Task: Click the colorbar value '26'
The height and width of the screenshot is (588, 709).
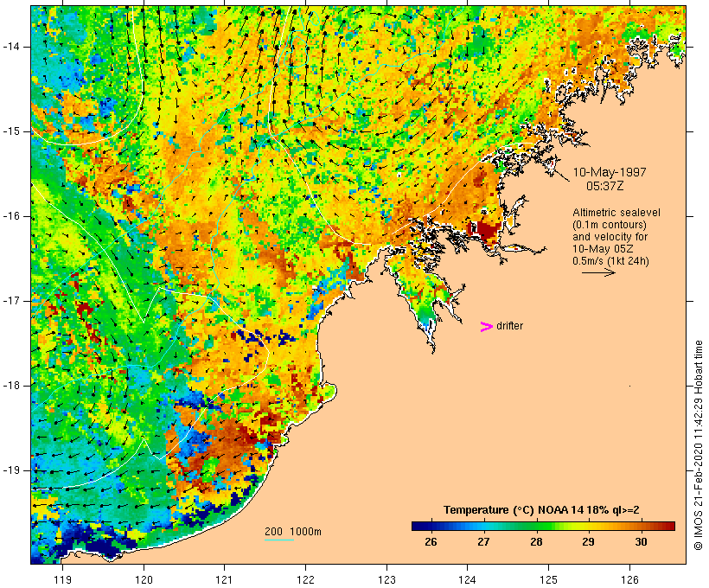Action: point(431,542)
